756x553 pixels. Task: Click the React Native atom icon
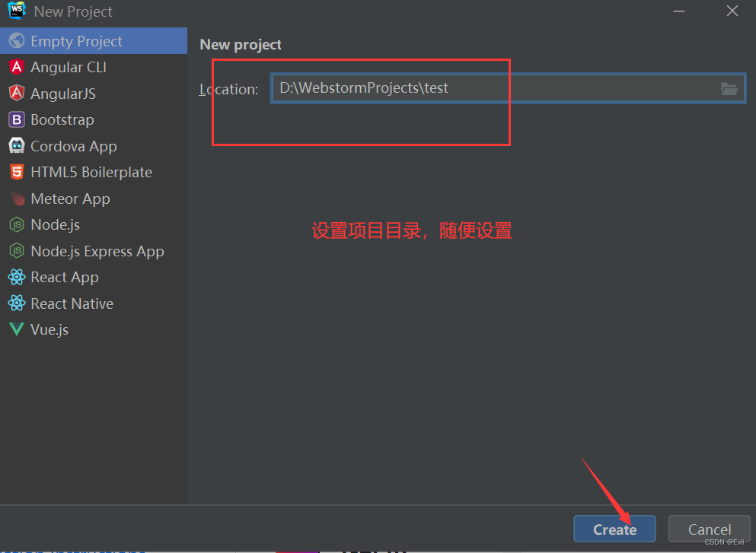coord(17,304)
